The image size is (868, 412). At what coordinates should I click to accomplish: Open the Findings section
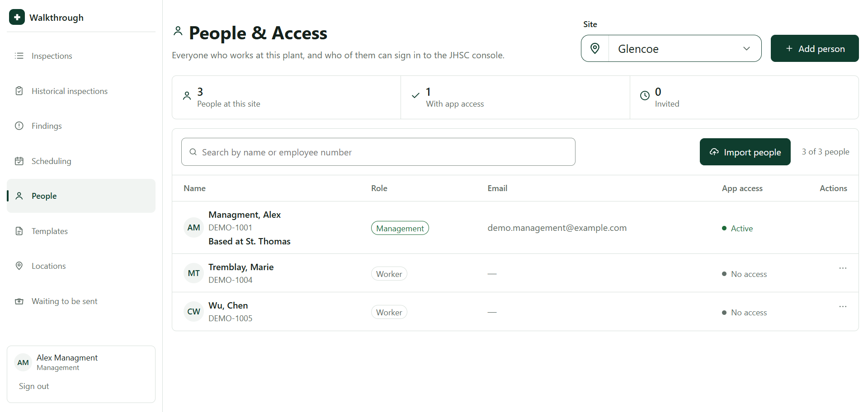pyautogui.click(x=81, y=126)
